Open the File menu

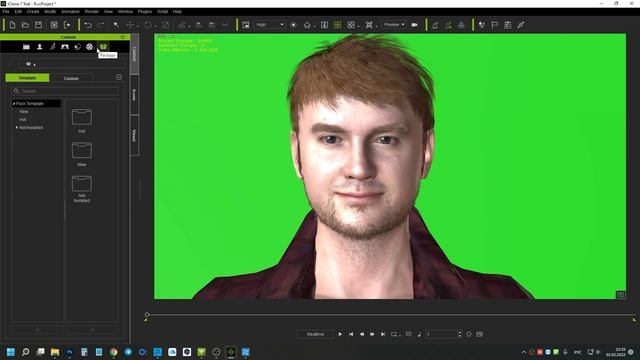6,11
